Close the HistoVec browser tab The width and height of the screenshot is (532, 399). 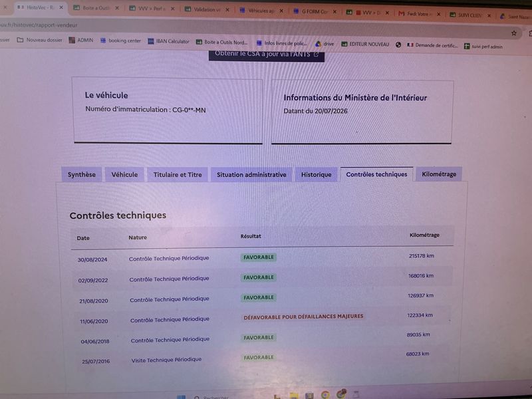pos(61,7)
